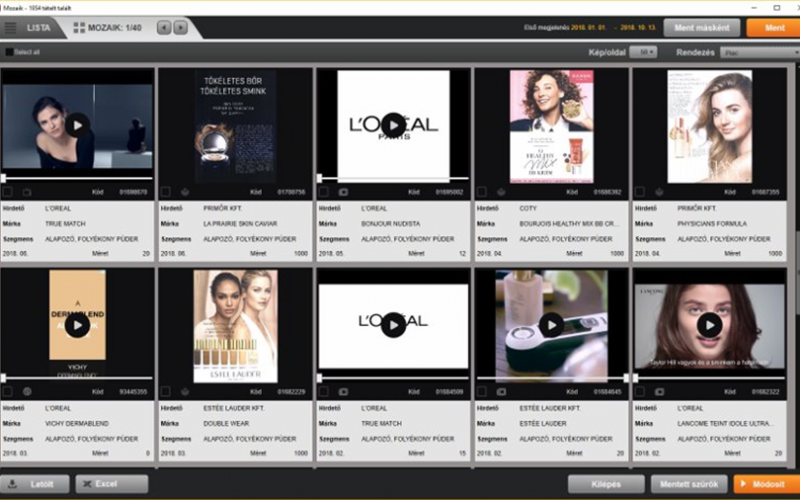Screen dimensions: 800x500
Task: Check the box for Estée Lauder Double Wear ad
Action: pyautogui.click(x=166, y=391)
